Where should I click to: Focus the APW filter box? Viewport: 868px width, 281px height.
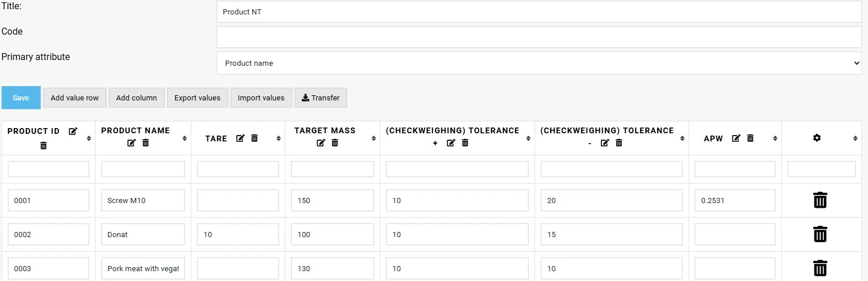pos(735,169)
